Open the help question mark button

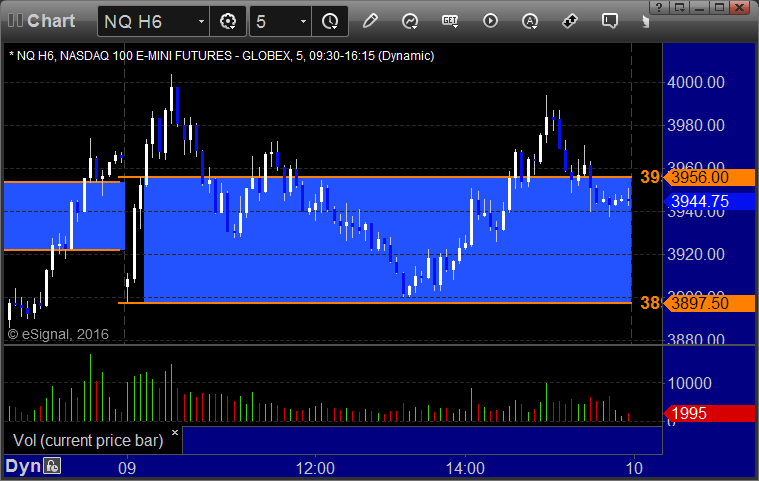tap(659, 7)
